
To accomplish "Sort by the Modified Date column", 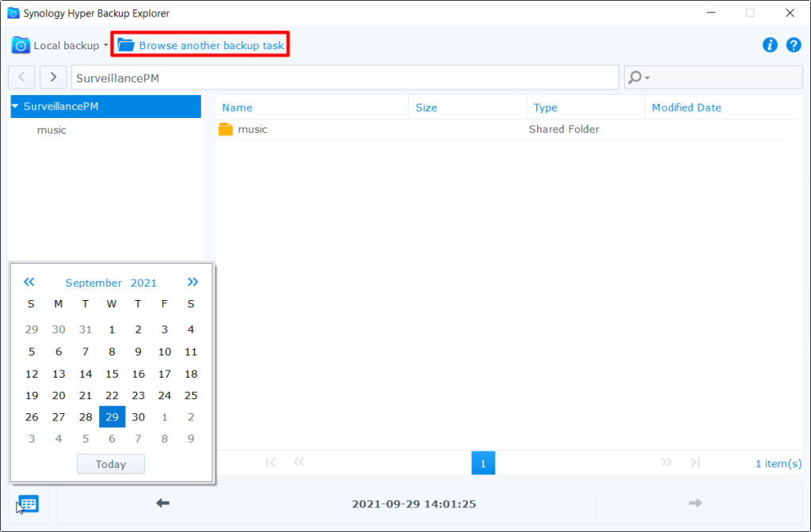I will tap(722, 108).
